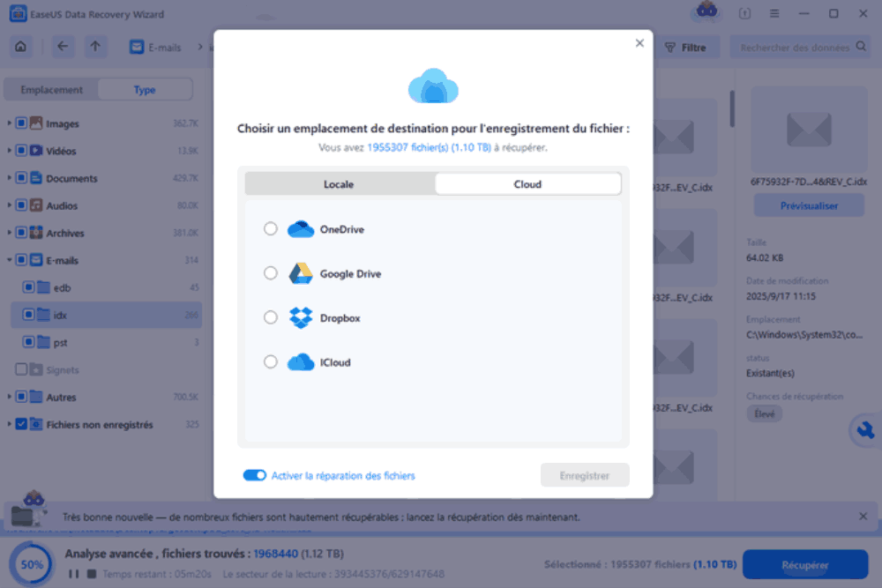Expand the Fichiers non enregistrés node
The width and height of the screenshot is (882, 588).
coord(9,424)
